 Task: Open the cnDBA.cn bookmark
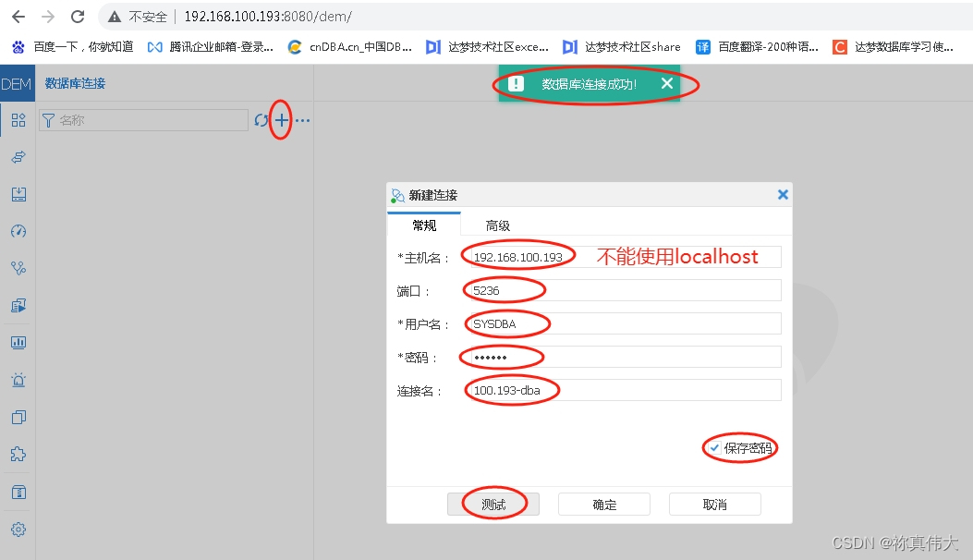[x=350, y=46]
